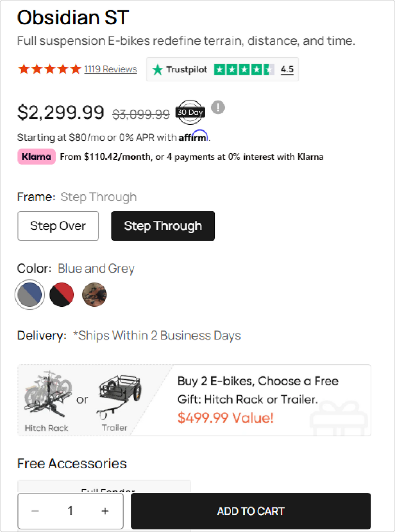Click the pink Klarna badge

click(x=36, y=157)
